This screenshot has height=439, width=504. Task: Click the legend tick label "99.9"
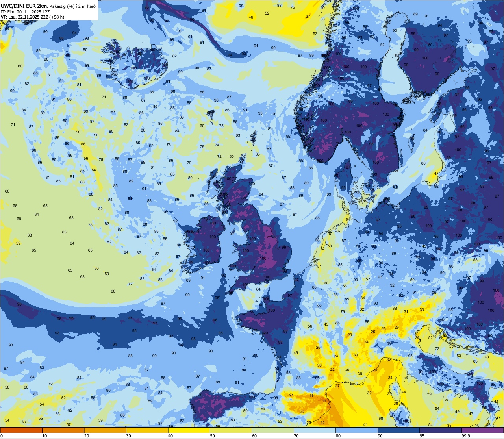point(466,436)
